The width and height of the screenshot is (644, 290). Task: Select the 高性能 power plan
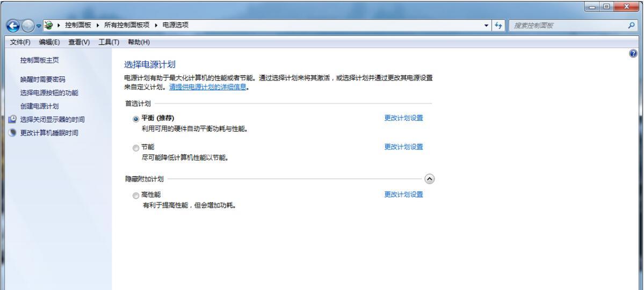tap(136, 196)
